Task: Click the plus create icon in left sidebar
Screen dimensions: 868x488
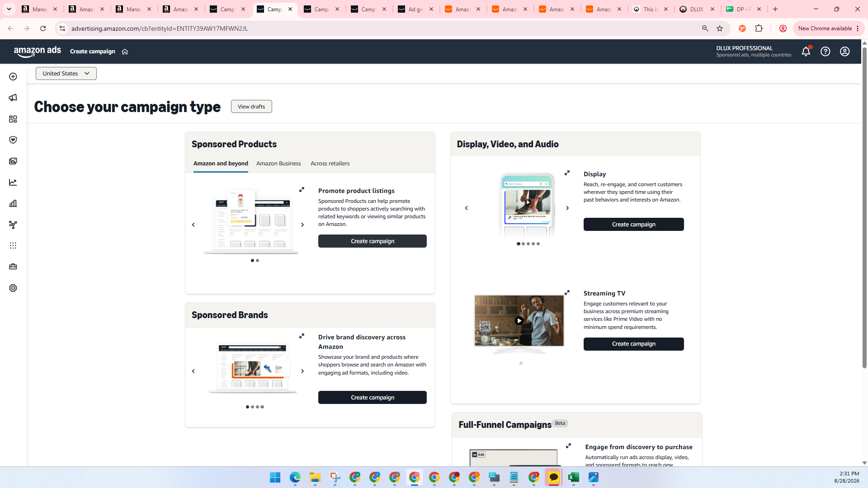Action: (13, 77)
